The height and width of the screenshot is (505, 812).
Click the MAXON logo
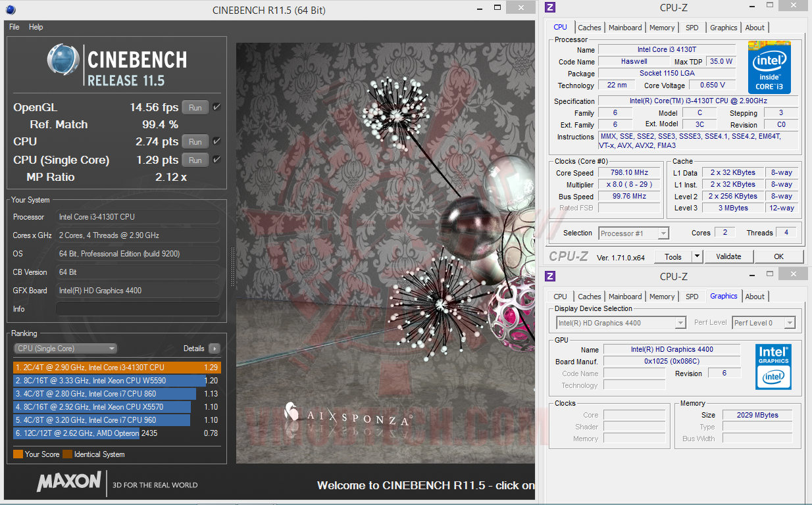click(x=68, y=482)
